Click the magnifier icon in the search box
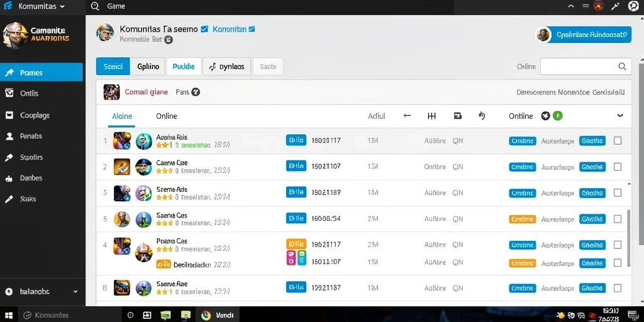Image resolution: width=644 pixels, height=322 pixels. coord(622,67)
